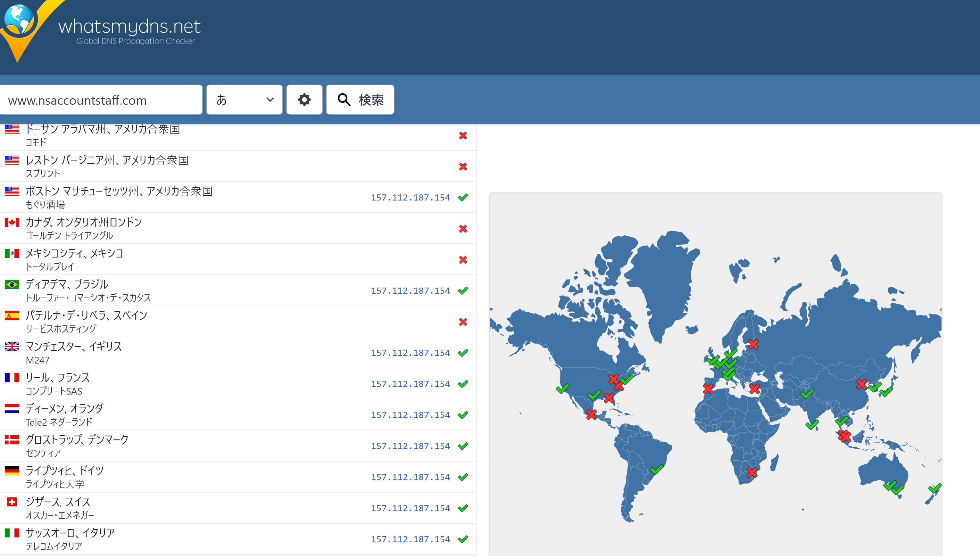
Task: Click red X for Dothan Alabama server
Action: click(463, 135)
